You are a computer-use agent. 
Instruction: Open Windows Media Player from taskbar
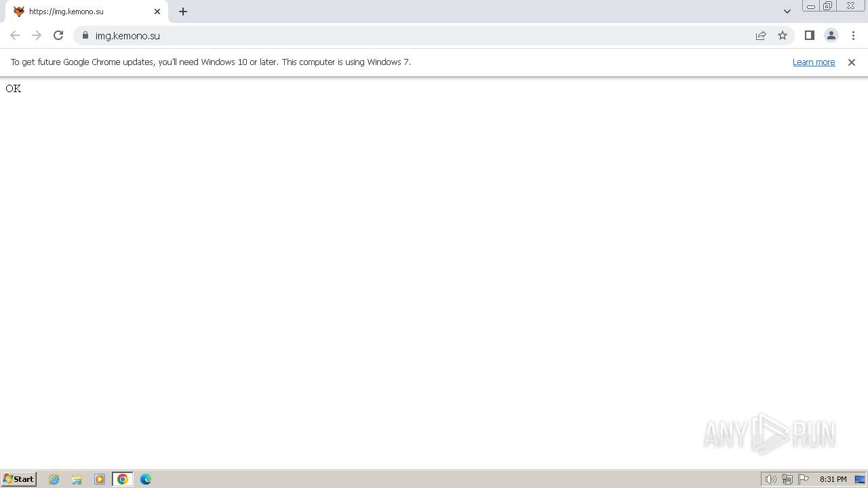point(100,479)
